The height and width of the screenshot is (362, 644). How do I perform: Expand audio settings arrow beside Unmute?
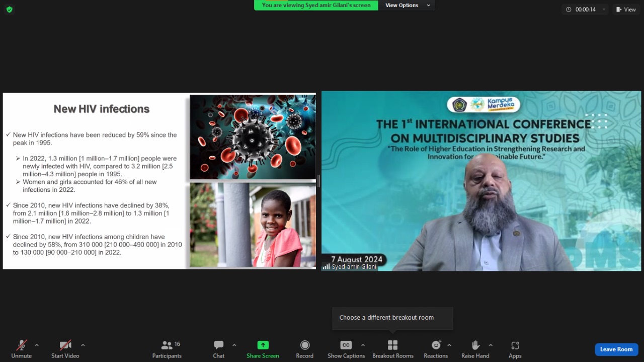(37, 345)
